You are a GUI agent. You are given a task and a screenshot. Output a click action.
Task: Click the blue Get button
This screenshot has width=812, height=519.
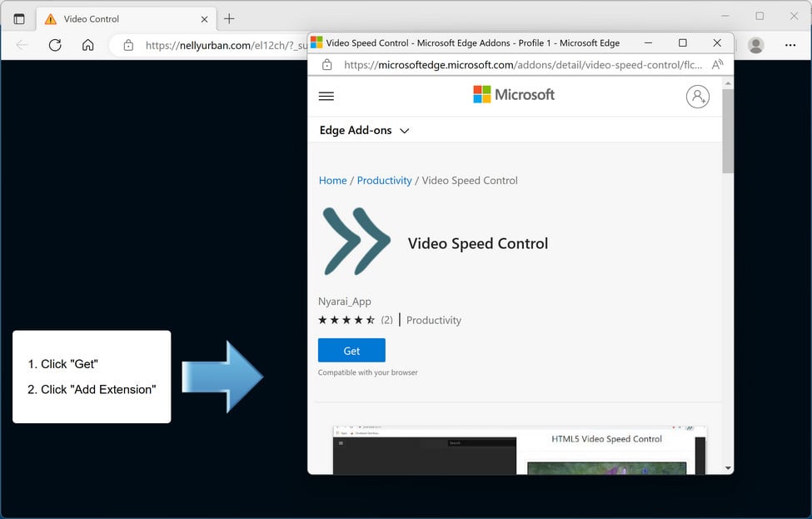click(351, 351)
